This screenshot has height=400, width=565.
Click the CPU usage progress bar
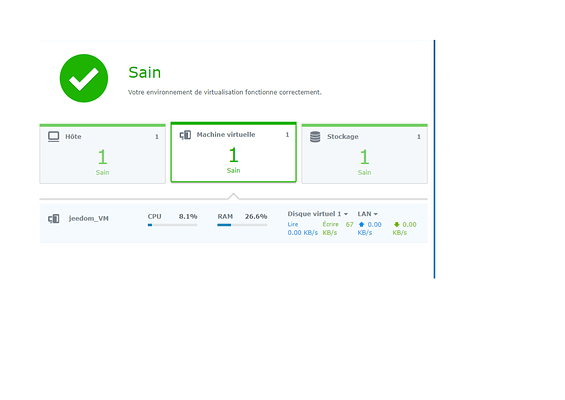point(172,225)
